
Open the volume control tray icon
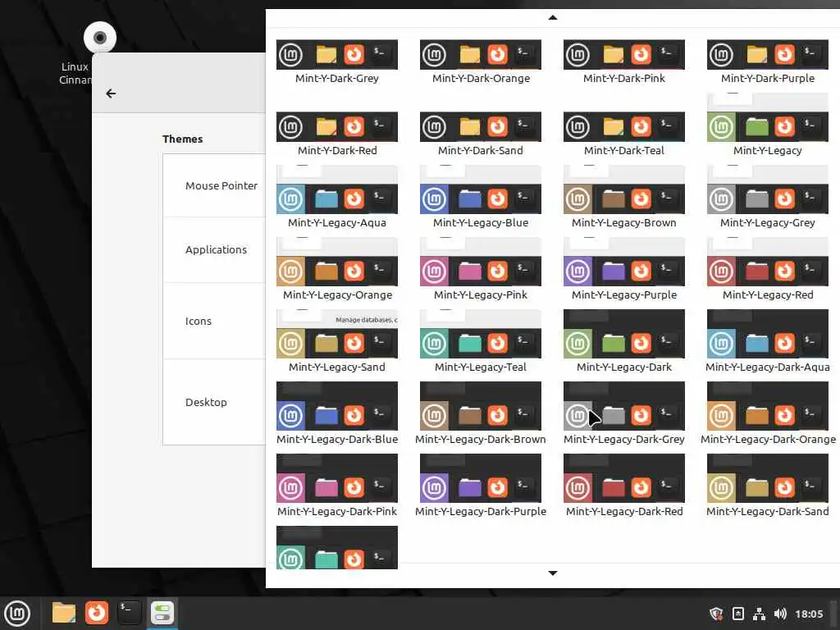(781, 614)
